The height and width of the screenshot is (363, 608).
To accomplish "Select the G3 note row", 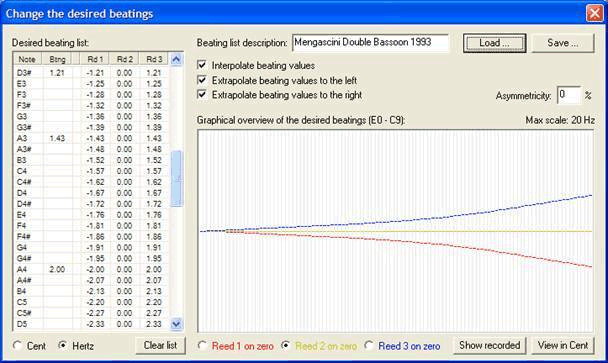I will point(91,116).
